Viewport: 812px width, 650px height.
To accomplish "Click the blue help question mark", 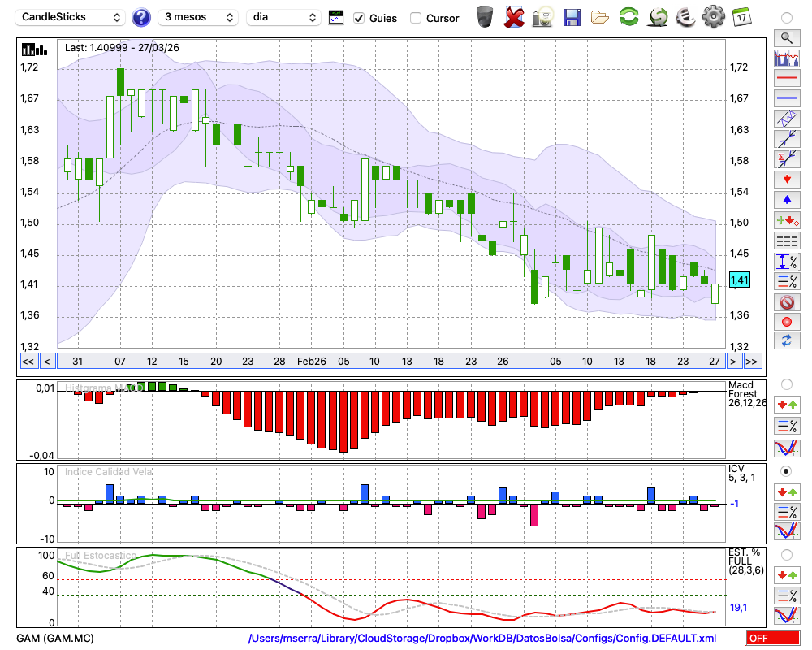I will 141,17.
